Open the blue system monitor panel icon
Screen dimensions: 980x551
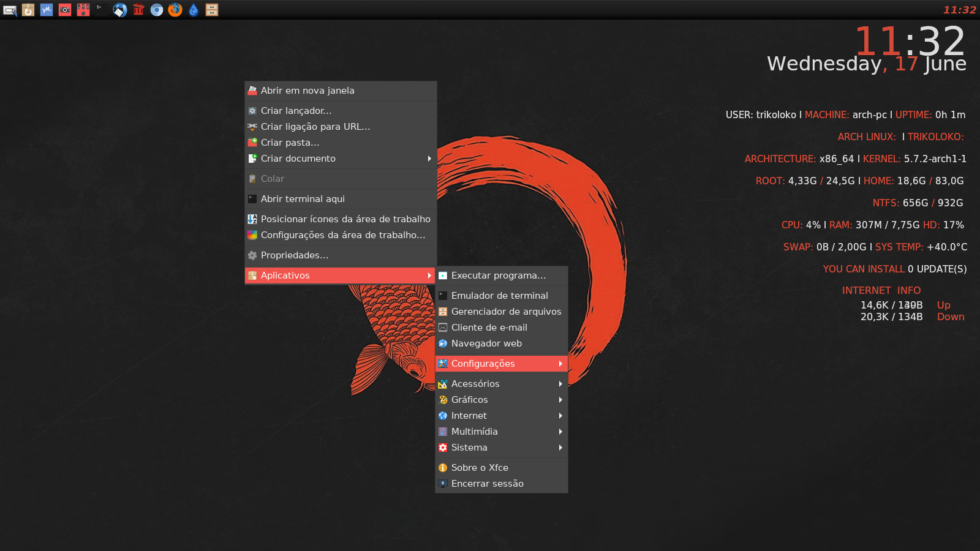click(x=47, y=10)
